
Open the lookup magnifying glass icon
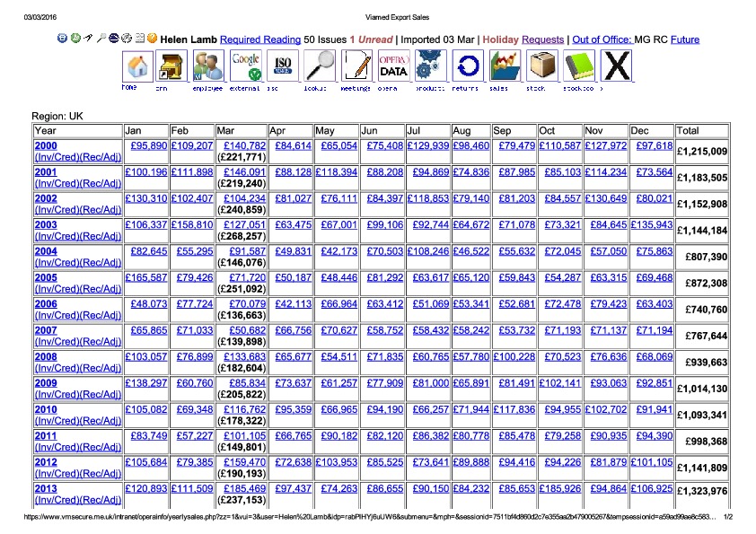(320, 66)
